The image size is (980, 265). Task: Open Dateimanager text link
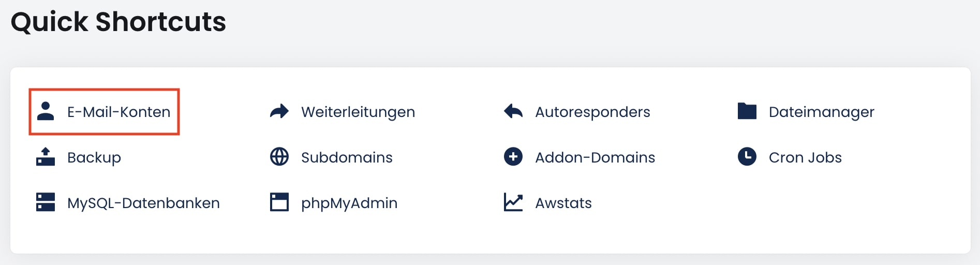pos(821,112)
